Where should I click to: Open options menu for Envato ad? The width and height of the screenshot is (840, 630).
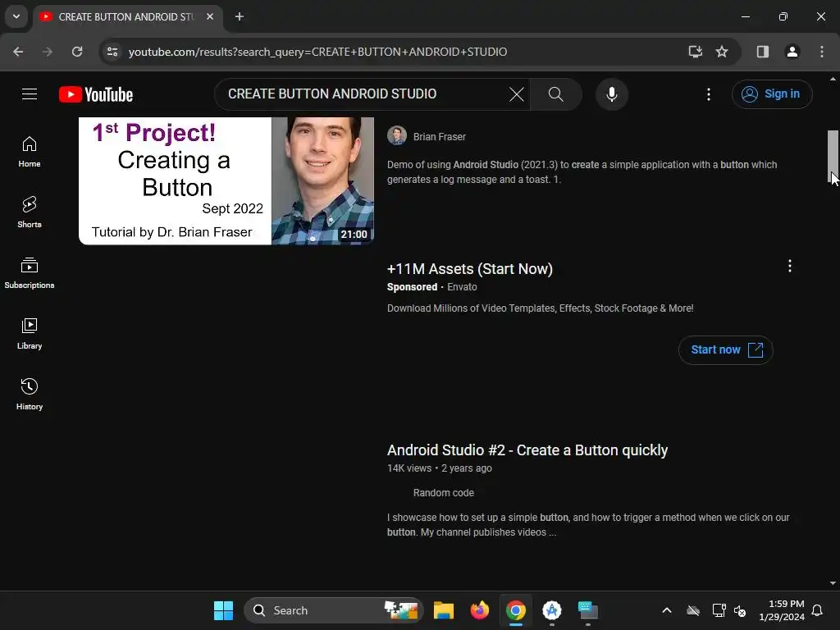click(x=790, y=266)
